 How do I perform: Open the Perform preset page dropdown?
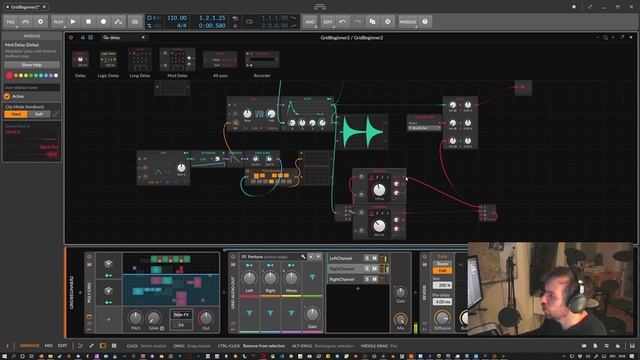pyautogui.click(x=319, y=257)
